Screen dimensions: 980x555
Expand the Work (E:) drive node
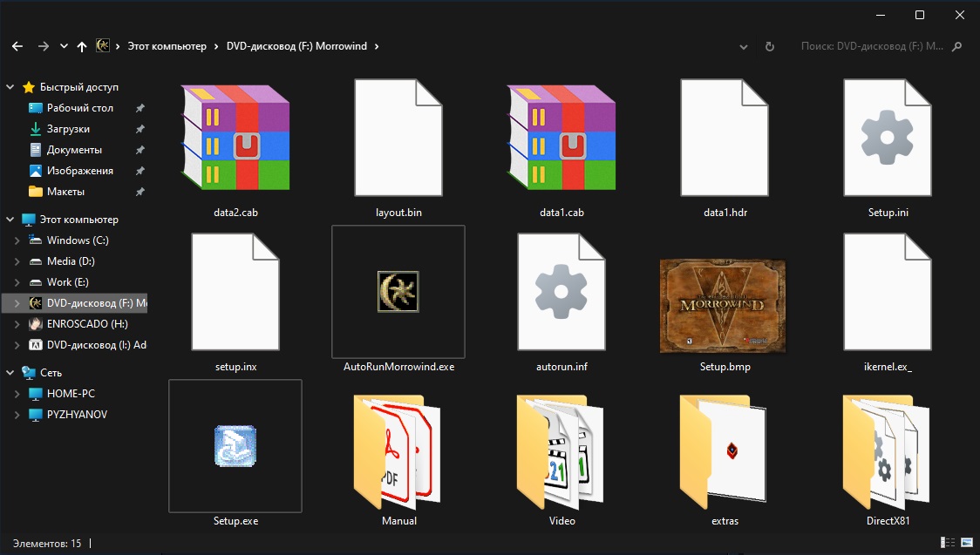(x=17, y=282)
